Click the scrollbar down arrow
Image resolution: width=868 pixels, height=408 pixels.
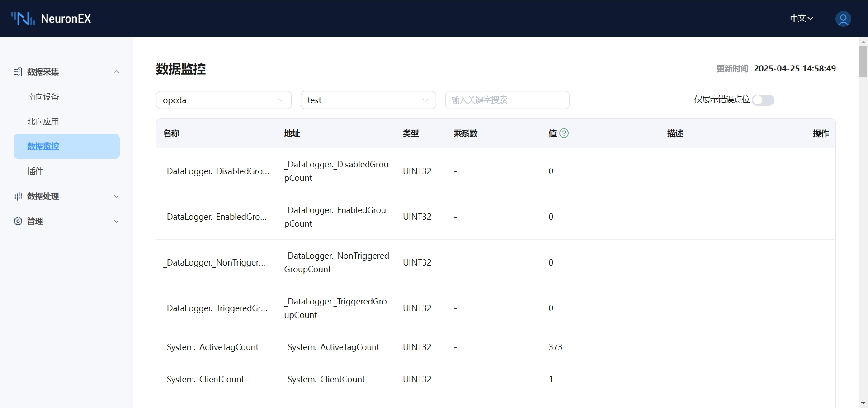coord(863,403)
